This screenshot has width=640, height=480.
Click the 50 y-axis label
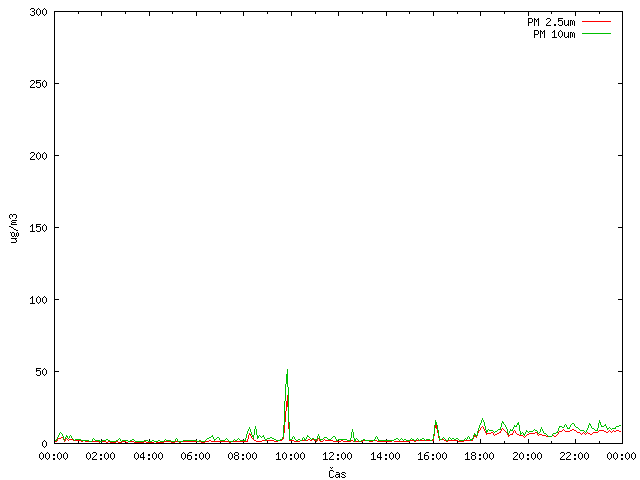pyautogui.click(x=41, y=372)
